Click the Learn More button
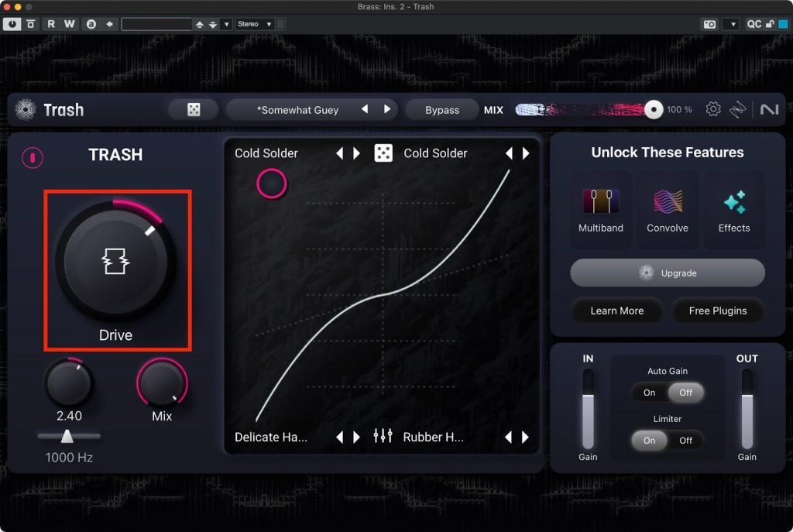793x532 pixels. coord(617,311)
